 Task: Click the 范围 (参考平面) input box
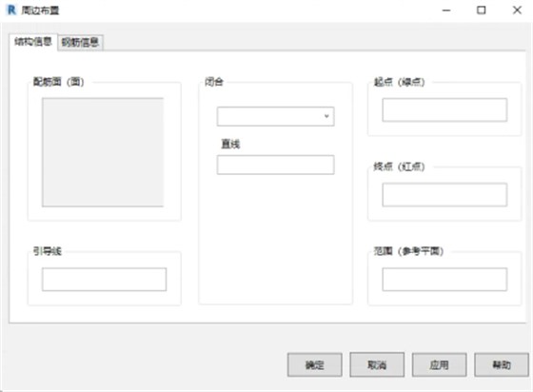[444, 279]
